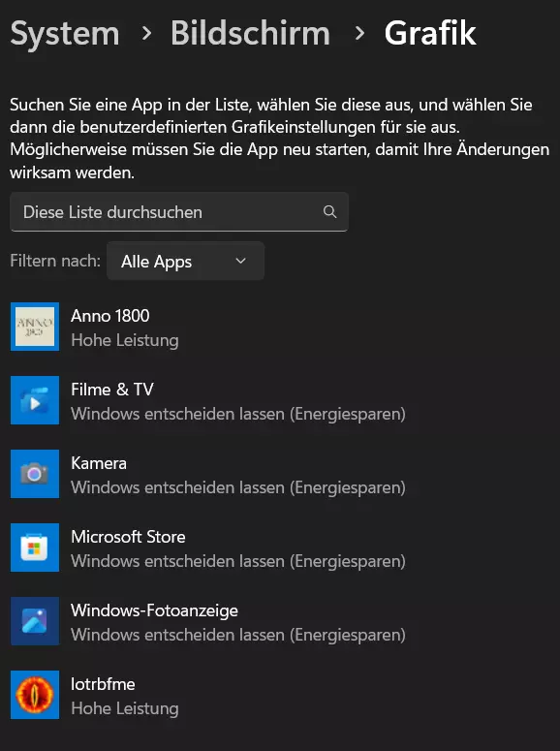Click the magnifier search icon
560x751 pixels.
point(329,211)
